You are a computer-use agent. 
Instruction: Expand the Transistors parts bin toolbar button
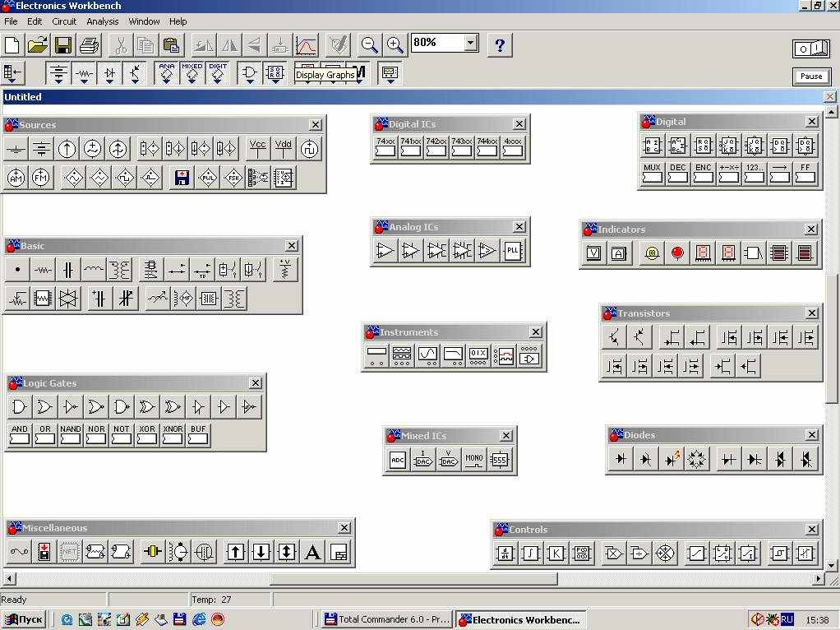pyautogui.click(x=135, y=73)
